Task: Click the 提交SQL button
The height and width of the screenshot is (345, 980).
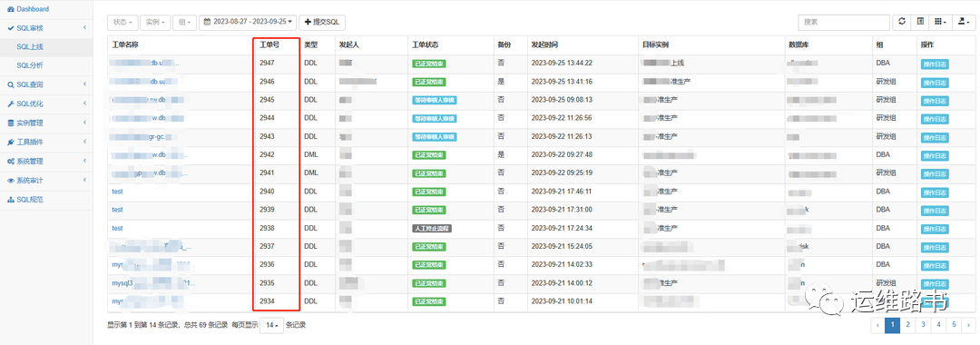Action: point(322,22)
